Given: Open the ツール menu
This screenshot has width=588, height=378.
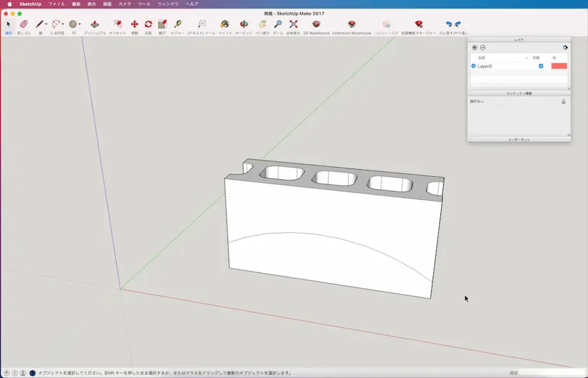Looking at the screenshot, I should 144,4.
